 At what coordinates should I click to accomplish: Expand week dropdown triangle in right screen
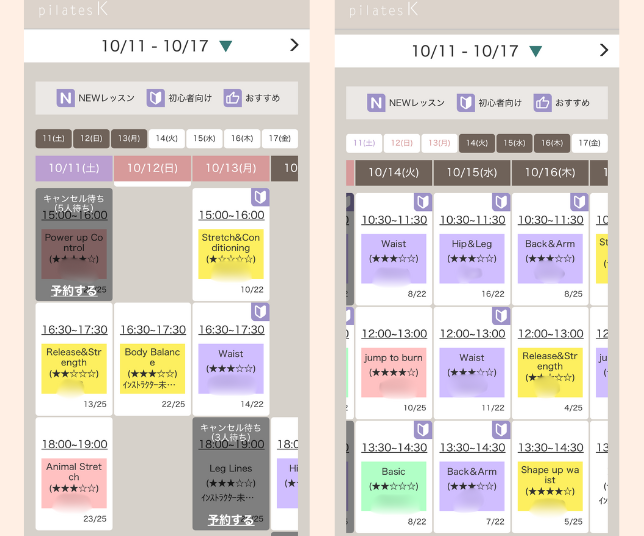[536, 51]
